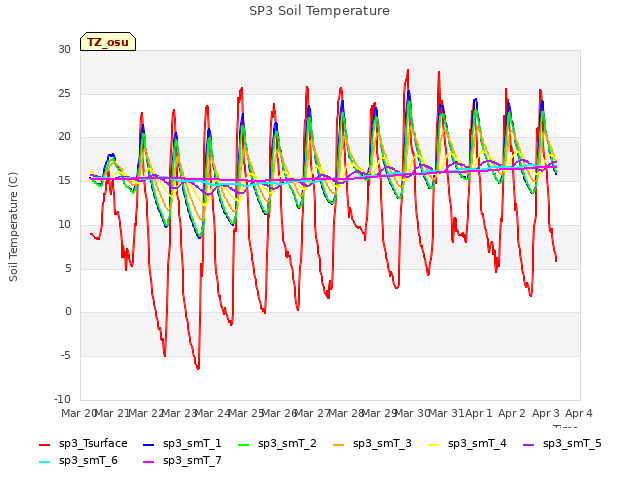Image resolution: width=640 pixels, height=480 pixels.
Task: Click the 20 y-axis tick label
Action: (x=64, y=137)
